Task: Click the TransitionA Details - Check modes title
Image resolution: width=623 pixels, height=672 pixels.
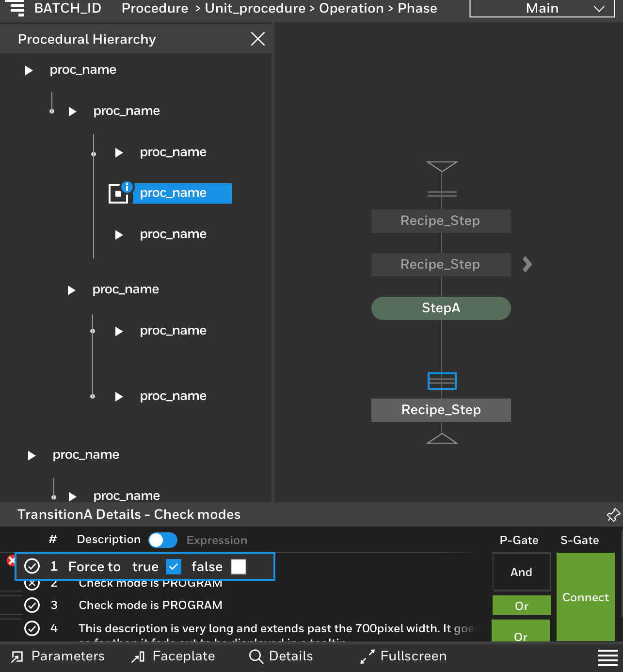Action: click(129, 514)
